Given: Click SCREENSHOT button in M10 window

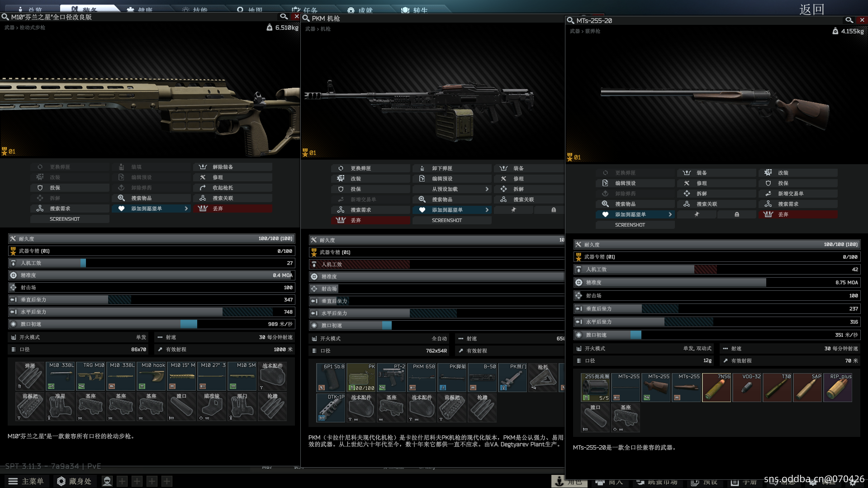Looking at the screenshot, I should (70, 219).
